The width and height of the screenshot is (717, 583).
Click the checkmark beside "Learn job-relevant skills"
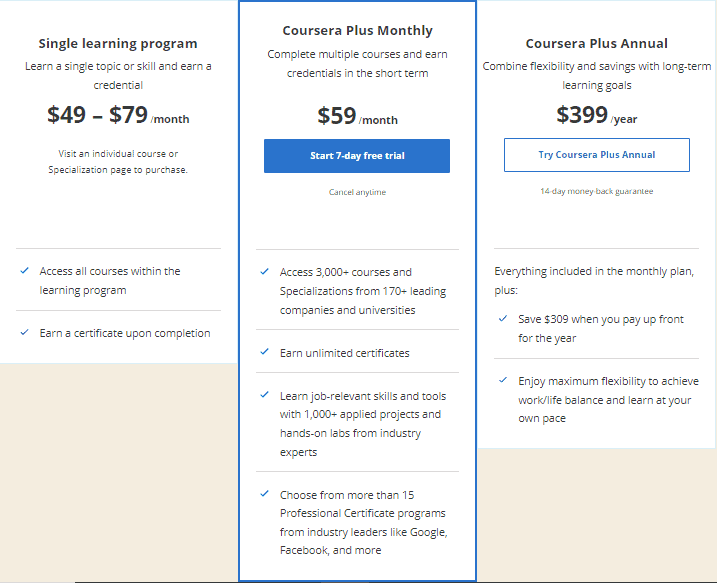point(264,396)
